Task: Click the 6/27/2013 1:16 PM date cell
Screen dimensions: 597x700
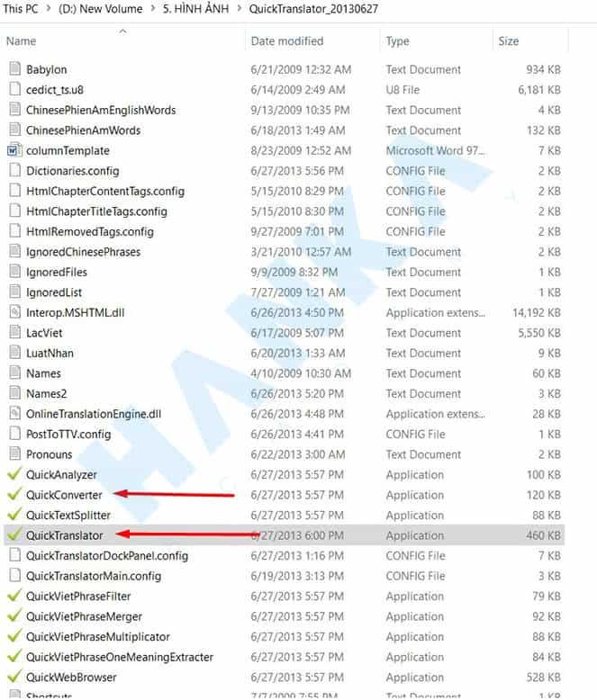Action: (297, 555)
